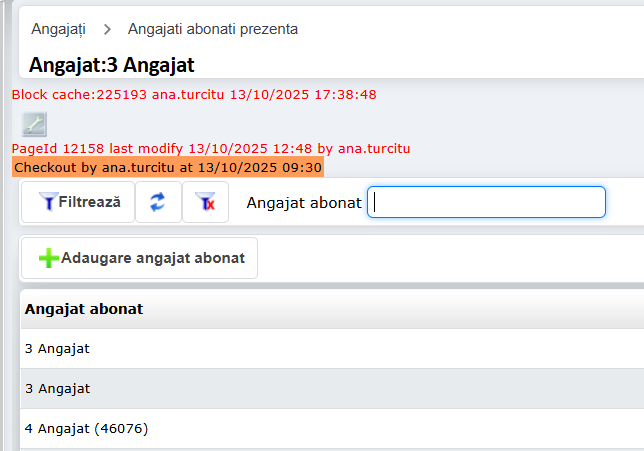
Task: Click the green plus icon
Action: [x=48, y=258]
